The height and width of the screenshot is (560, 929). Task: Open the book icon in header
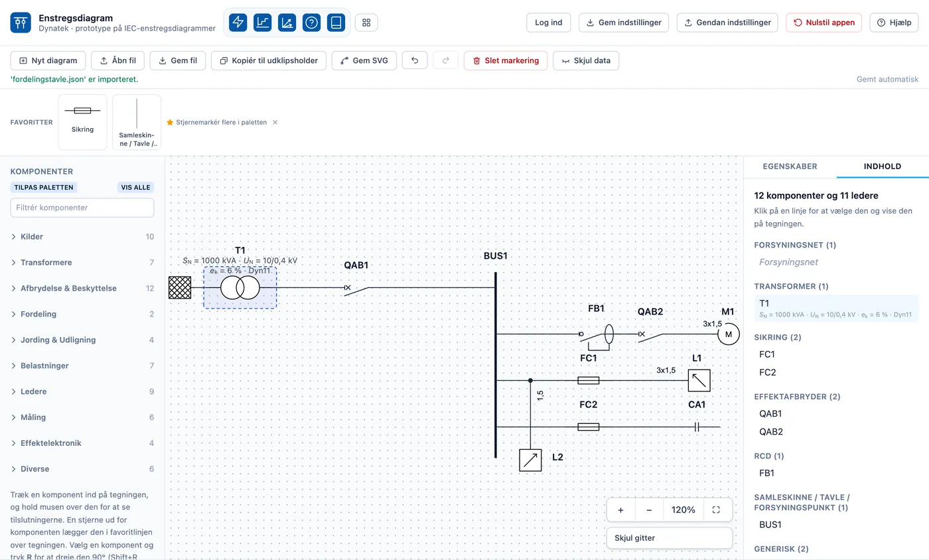click(336, 23)
